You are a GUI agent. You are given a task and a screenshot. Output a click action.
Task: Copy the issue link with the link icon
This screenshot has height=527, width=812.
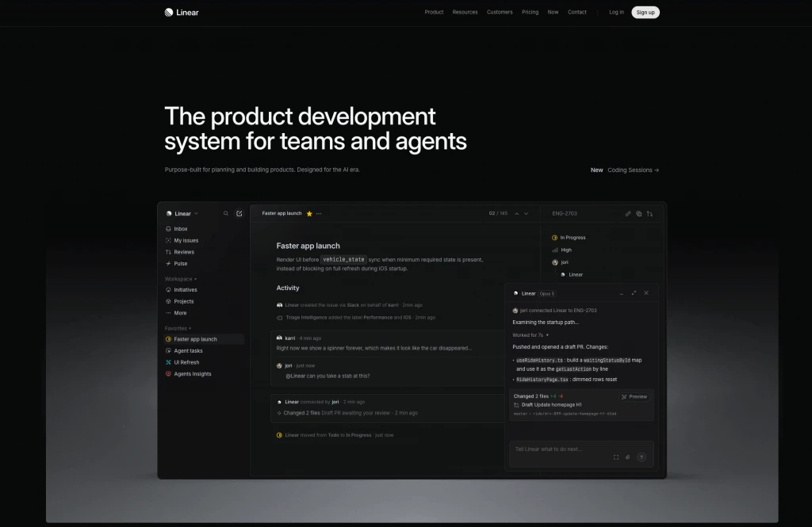(x=628, y=213)
